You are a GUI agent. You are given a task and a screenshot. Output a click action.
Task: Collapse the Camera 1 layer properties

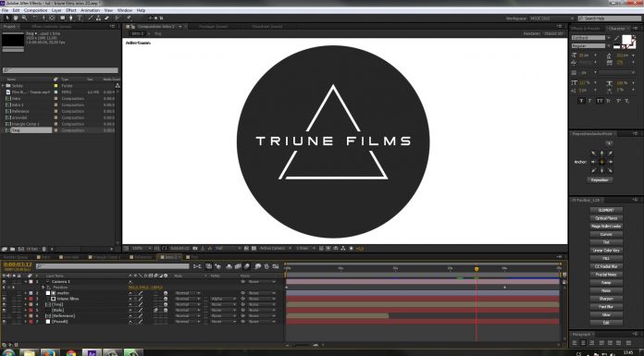point(26,282)
